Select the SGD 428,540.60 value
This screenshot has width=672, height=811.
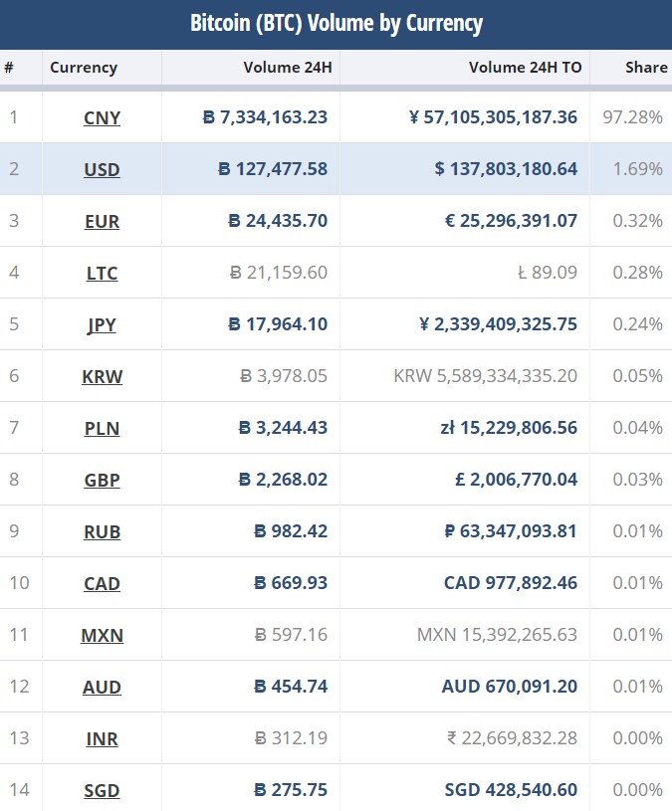point(511,790)
